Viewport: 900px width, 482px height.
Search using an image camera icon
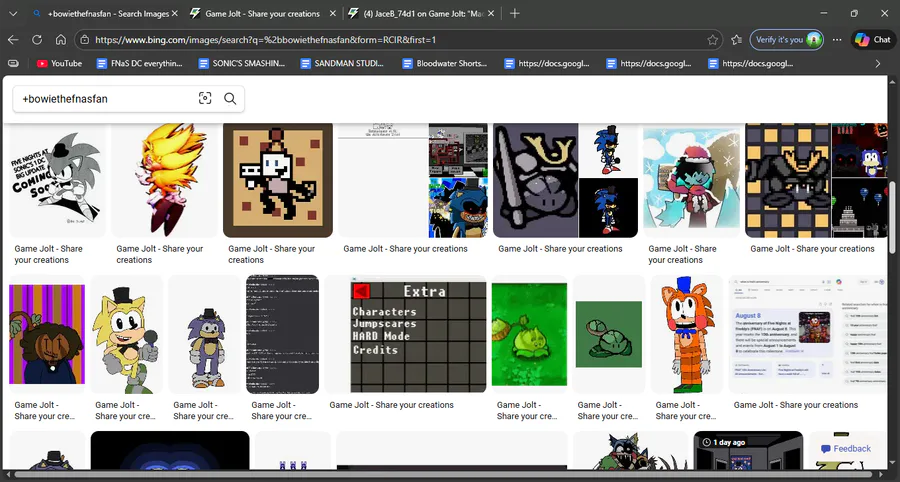coord(205,99)
